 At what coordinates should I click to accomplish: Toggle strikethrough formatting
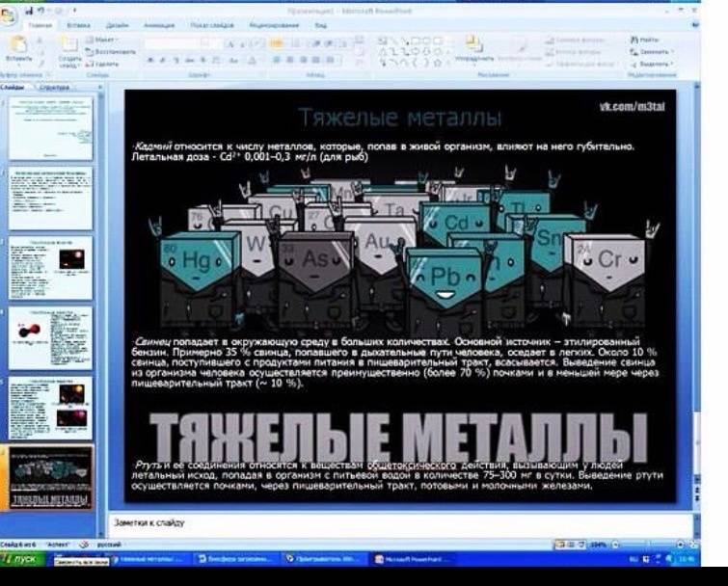point(189,61)
